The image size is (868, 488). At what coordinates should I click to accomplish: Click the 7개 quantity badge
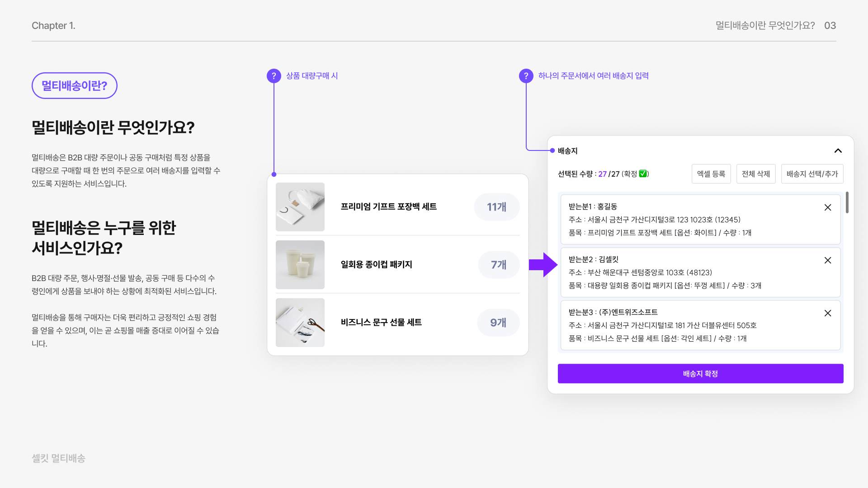[x=498, y=265]
